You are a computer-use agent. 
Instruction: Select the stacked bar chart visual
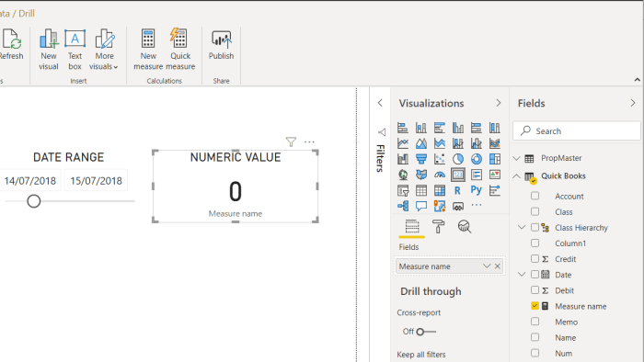[403, 128]
